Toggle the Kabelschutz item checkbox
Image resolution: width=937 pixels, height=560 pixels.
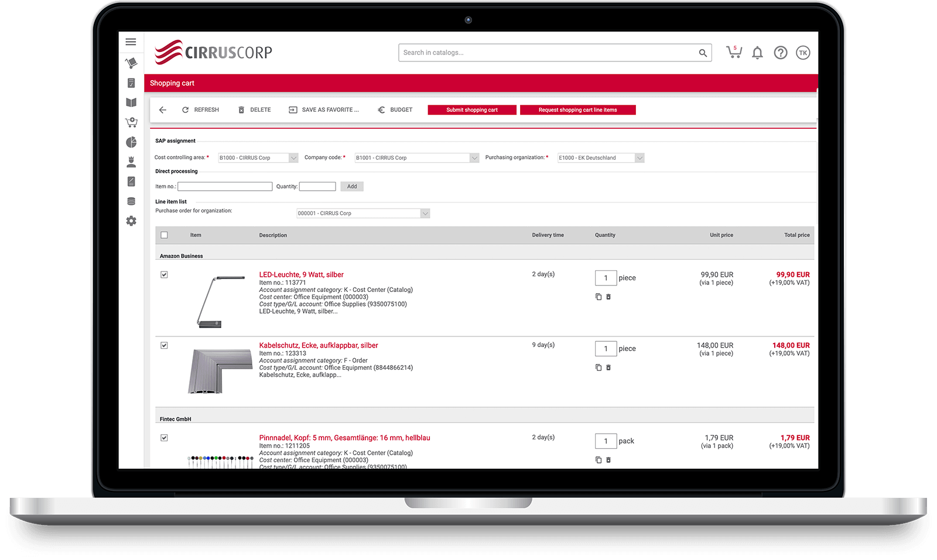pos(164,345)
